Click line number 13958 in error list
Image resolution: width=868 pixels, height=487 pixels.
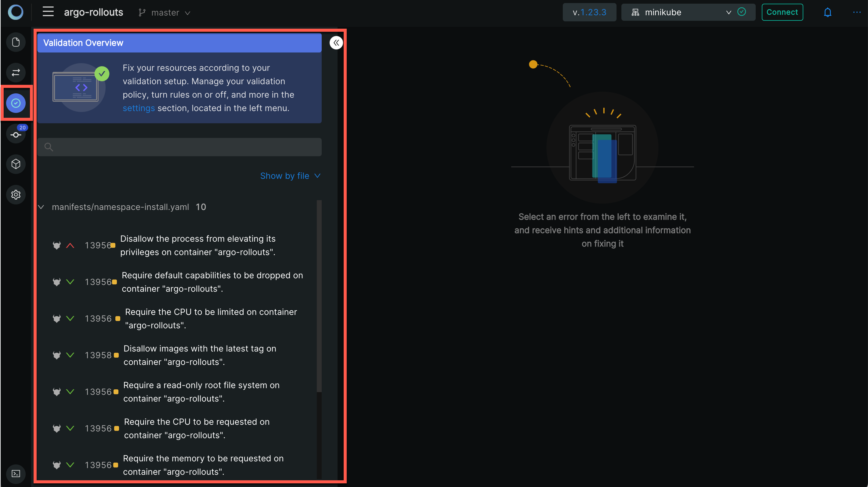(98, 355)
